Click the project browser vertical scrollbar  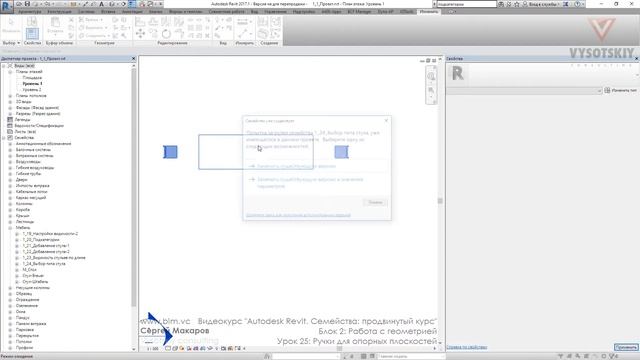click(x=133, y=186)
